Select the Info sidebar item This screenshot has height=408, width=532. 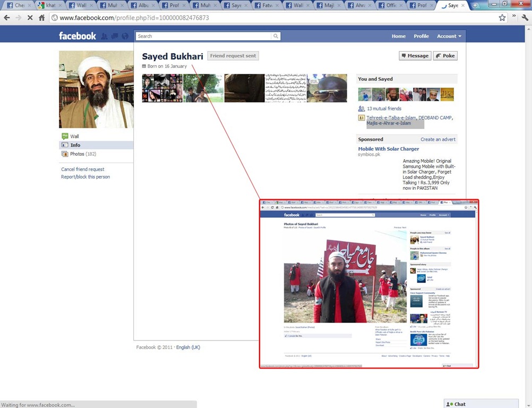pyautogui.click(x=75, y=145)
